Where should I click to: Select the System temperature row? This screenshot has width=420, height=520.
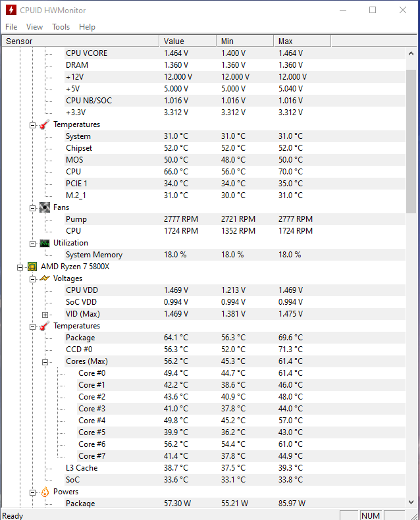tap(235, 136)
